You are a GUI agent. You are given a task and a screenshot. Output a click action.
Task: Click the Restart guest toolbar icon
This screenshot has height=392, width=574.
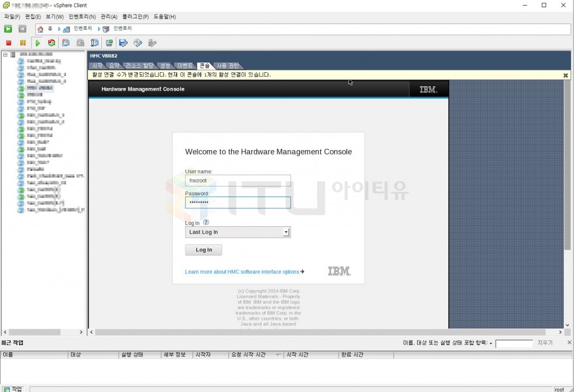coord(52,43)
